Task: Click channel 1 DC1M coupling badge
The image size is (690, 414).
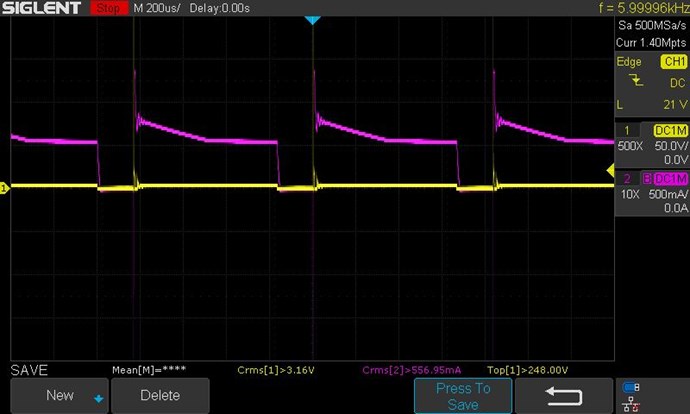Action: tap(671, 131)
